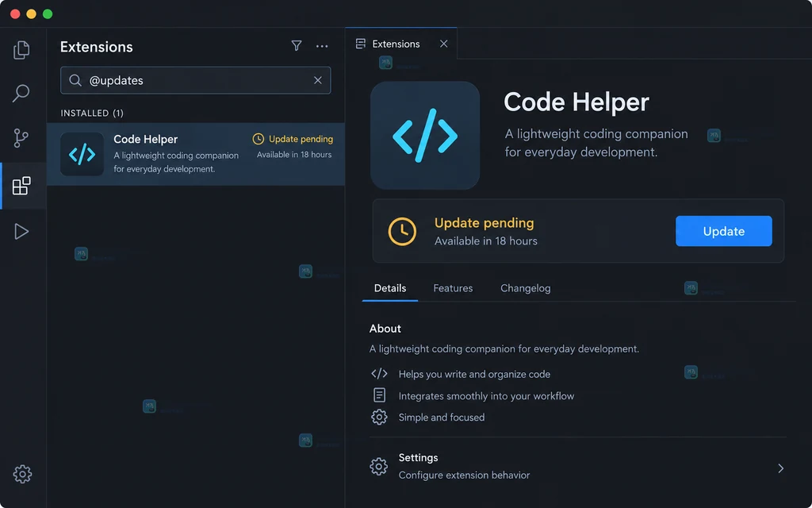This screenshot has height=508, width=812.
Task: Click list item's 'Update pending' label
Action: pos(301,139)
